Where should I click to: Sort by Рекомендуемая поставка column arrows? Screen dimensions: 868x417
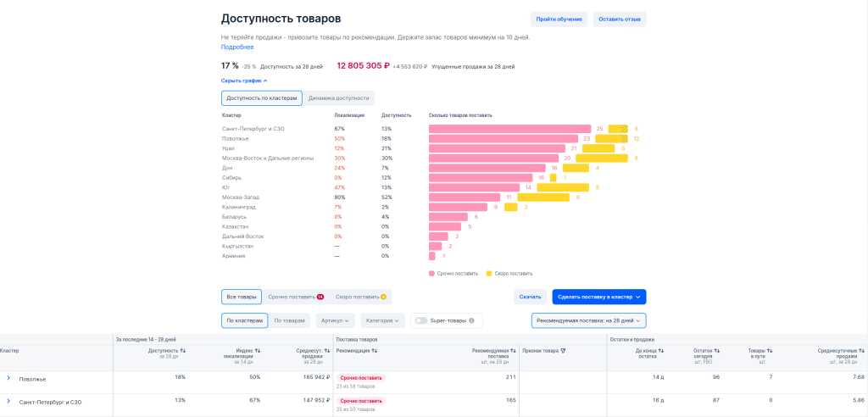tap(514, 351)
